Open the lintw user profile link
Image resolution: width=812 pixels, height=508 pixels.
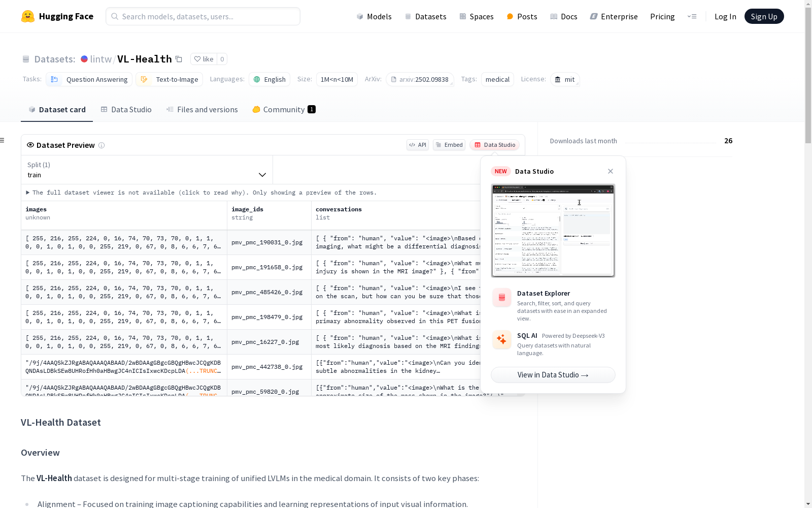pos(100,59)
